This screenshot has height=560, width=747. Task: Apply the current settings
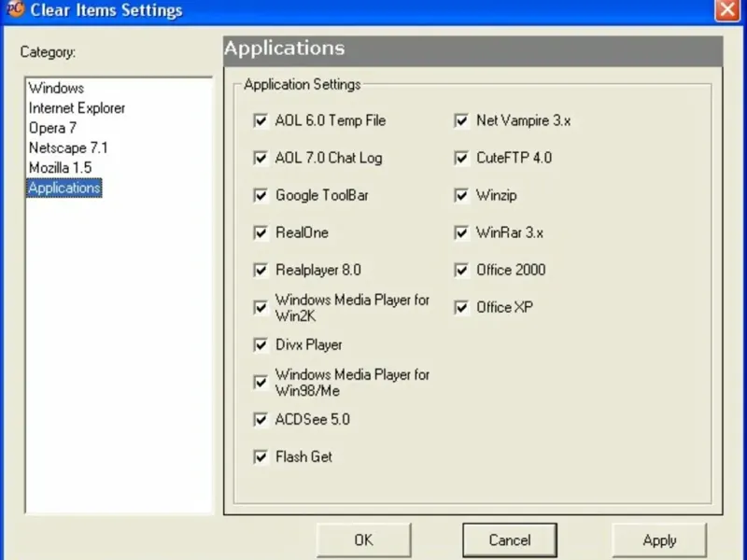(x=659, y=540)
